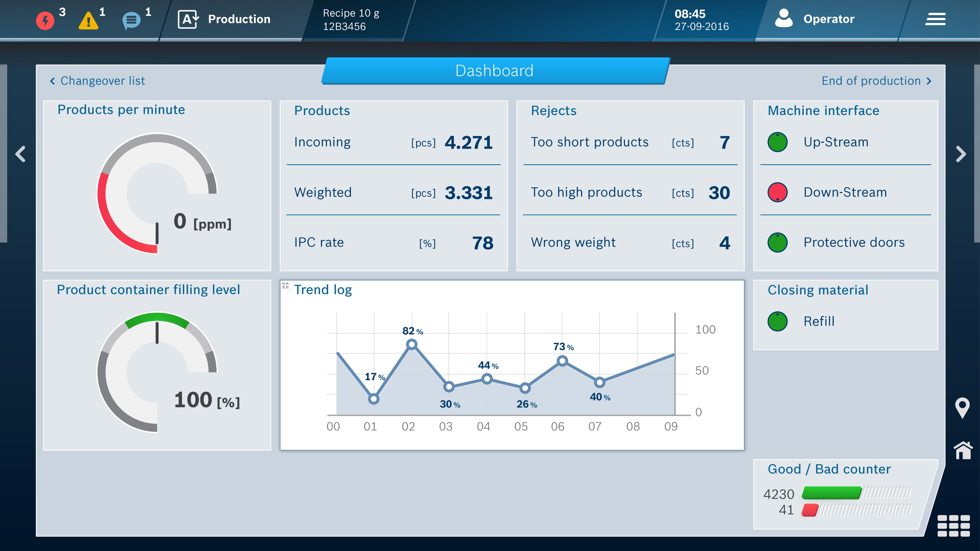Image resolution: width=980 pixels, height=551 pixels.
Task: Click the location pin icon
Action: point(962,408)
